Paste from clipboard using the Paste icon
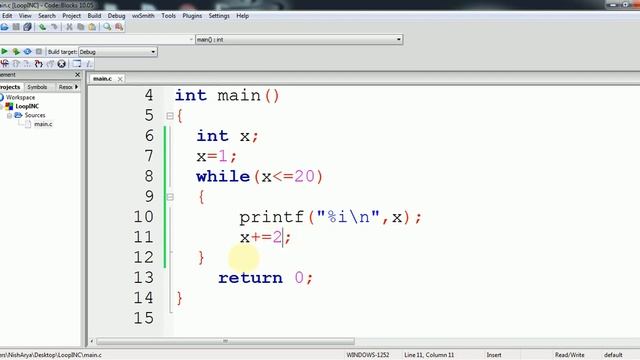640x360 pixels. (x=92, y=27)
